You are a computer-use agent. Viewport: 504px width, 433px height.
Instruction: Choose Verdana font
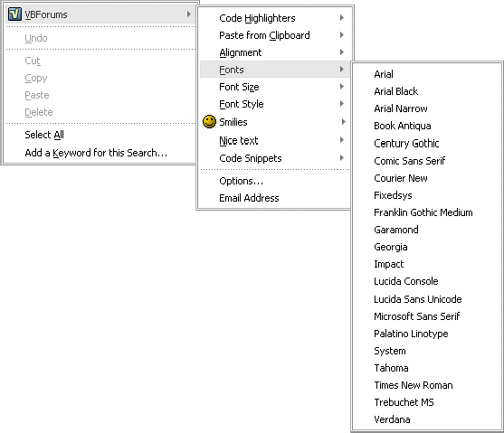point(427,419)
